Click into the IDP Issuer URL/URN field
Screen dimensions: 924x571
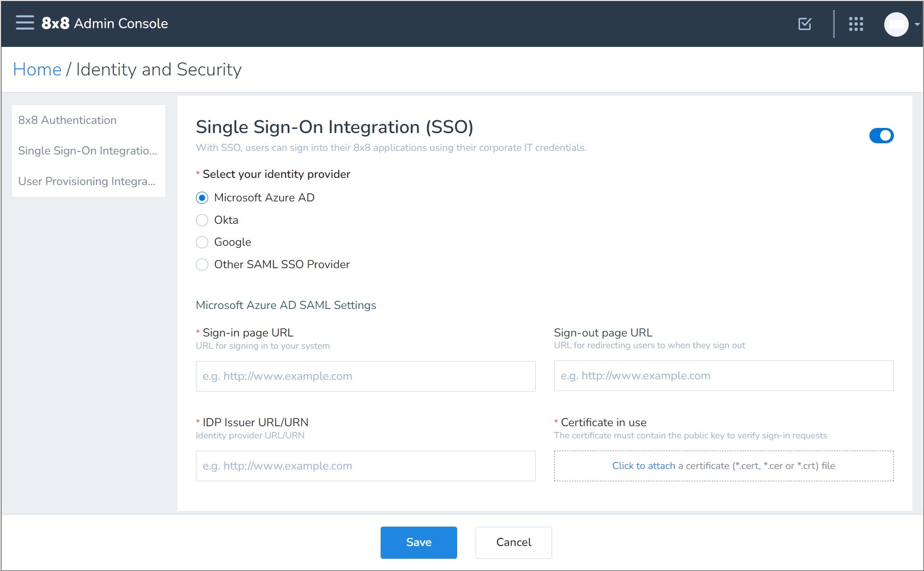pos(365,466)
